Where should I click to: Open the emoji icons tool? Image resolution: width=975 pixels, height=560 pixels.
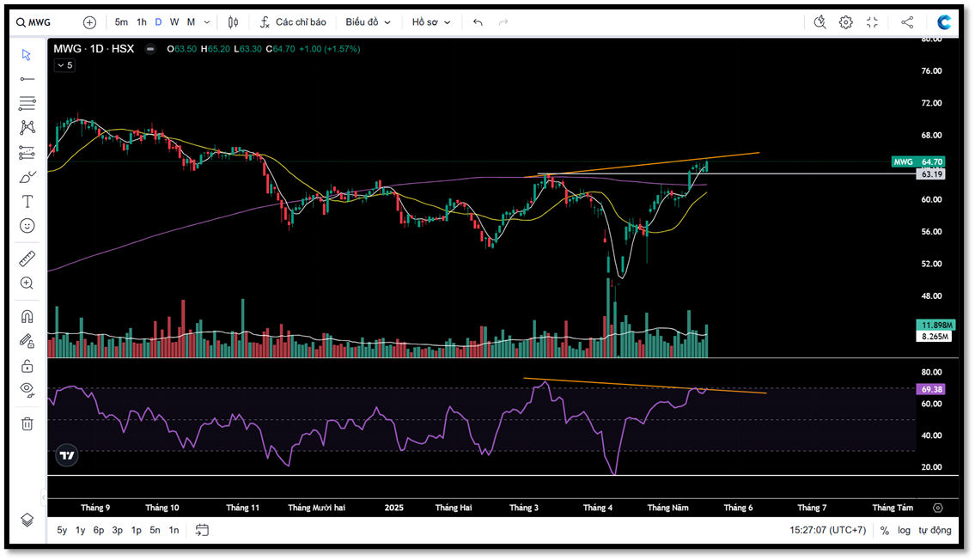point(27,226)
